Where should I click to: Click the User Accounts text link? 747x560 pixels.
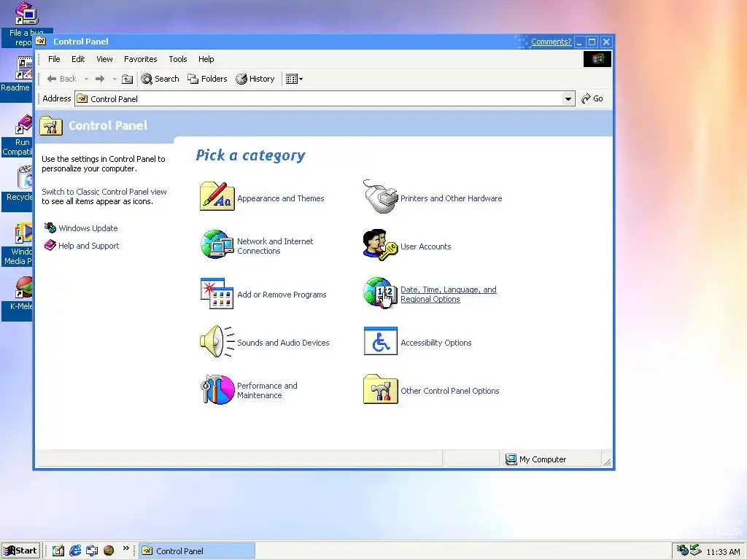point(426,246)
